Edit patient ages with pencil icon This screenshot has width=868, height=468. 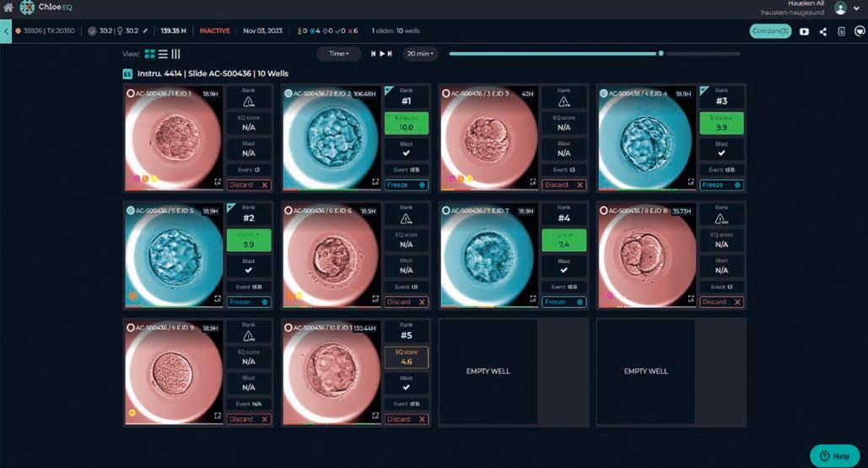145,31
